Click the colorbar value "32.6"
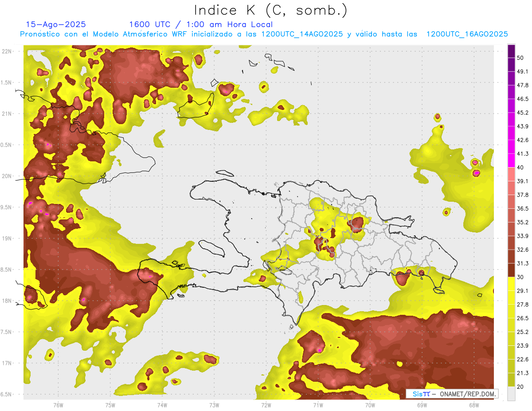Viewport: 532px width, 411px height. pos(522,250)
